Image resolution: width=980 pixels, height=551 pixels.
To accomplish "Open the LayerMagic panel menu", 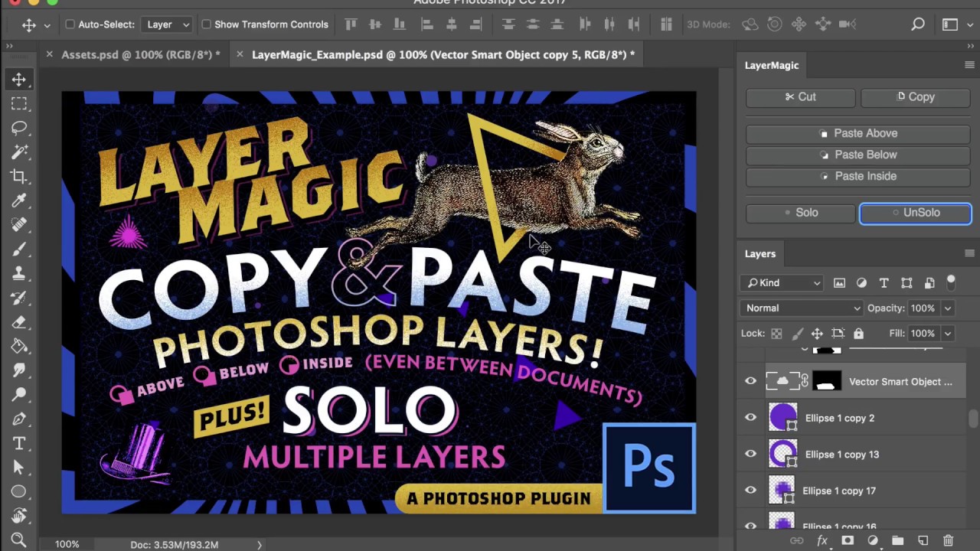I will [969, 66].
